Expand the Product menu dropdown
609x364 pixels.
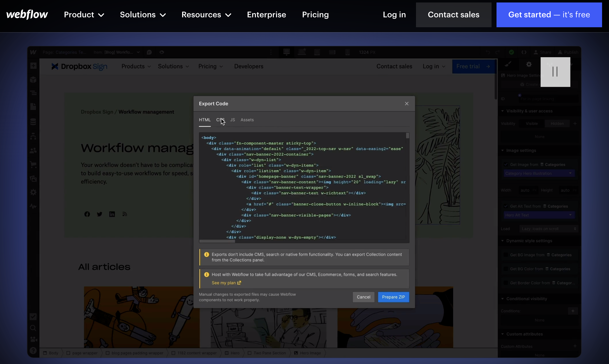click(x=84, y=15)
